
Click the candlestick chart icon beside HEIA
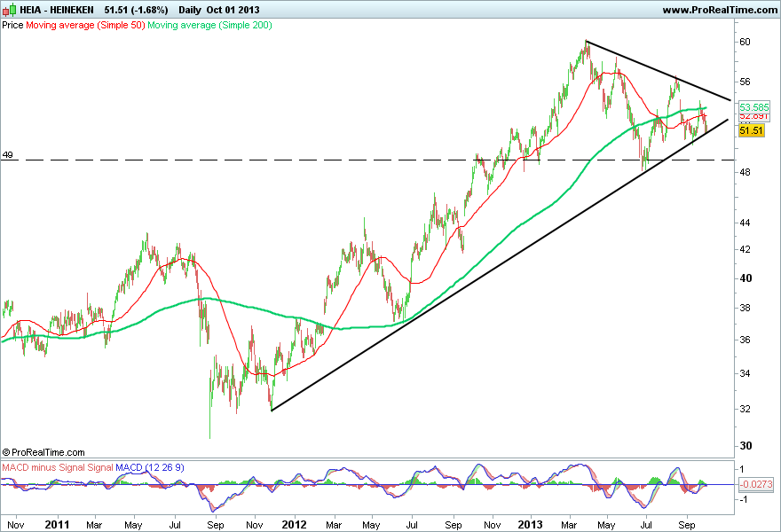[x=10, y=10]
